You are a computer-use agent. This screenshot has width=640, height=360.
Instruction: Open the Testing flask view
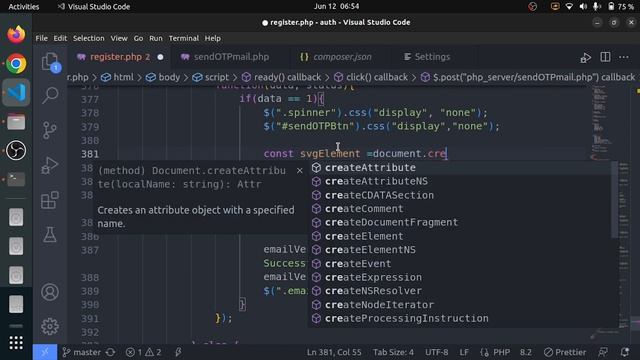(50, 234)
